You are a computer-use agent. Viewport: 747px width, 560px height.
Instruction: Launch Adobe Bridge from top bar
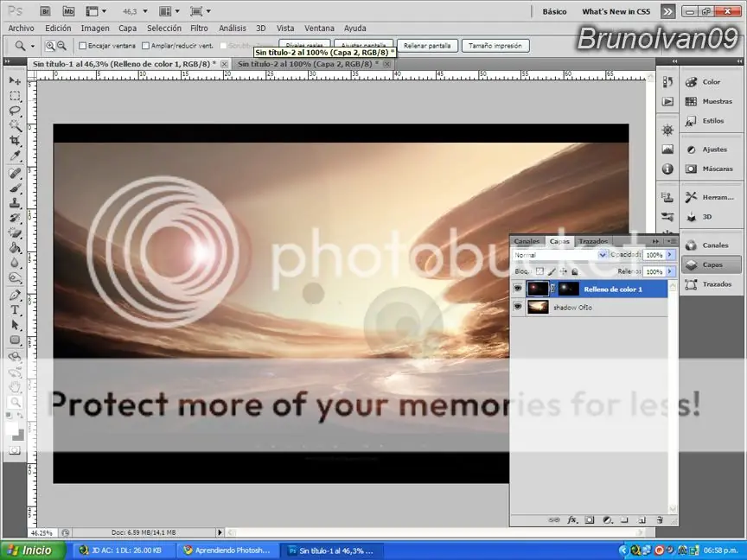tap(45, 11)
